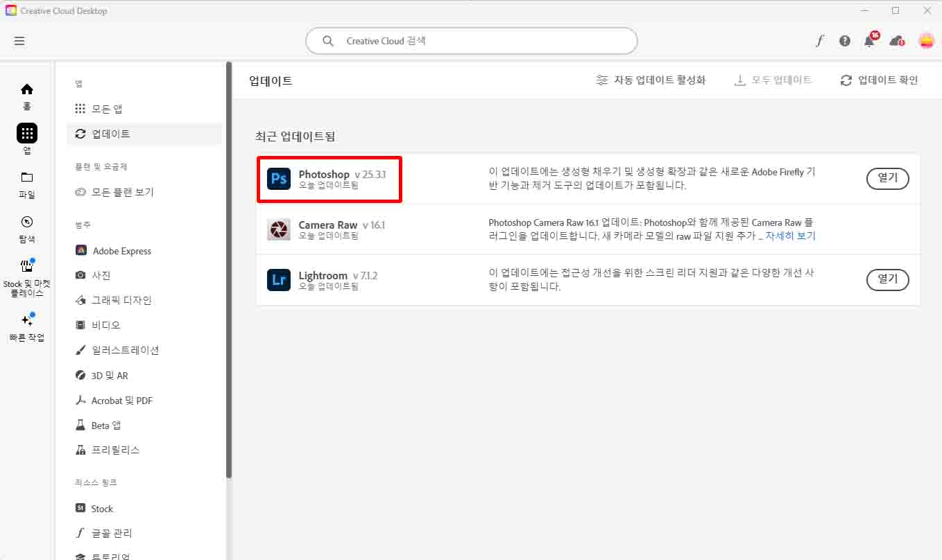The height and width of the screenshot is (560, 942).
Task: Focus the Creative Cloud 검색 field
Action: coord(472,41)
